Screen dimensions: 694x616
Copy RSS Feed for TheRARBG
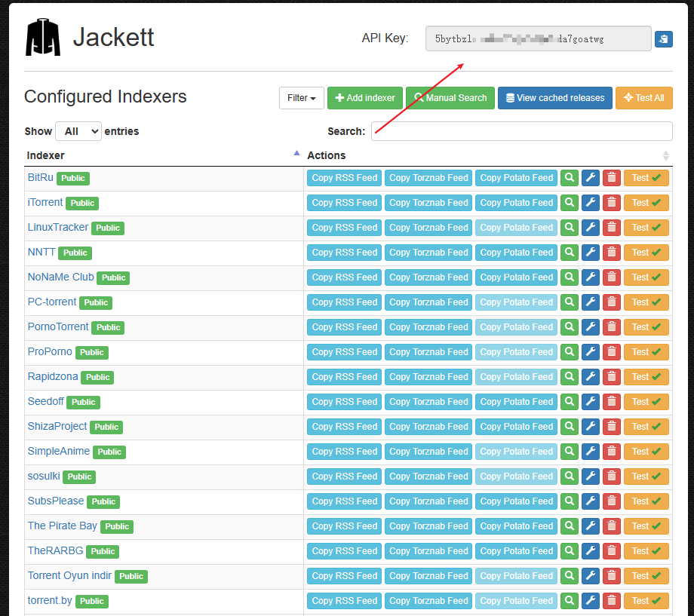point(344,551)
